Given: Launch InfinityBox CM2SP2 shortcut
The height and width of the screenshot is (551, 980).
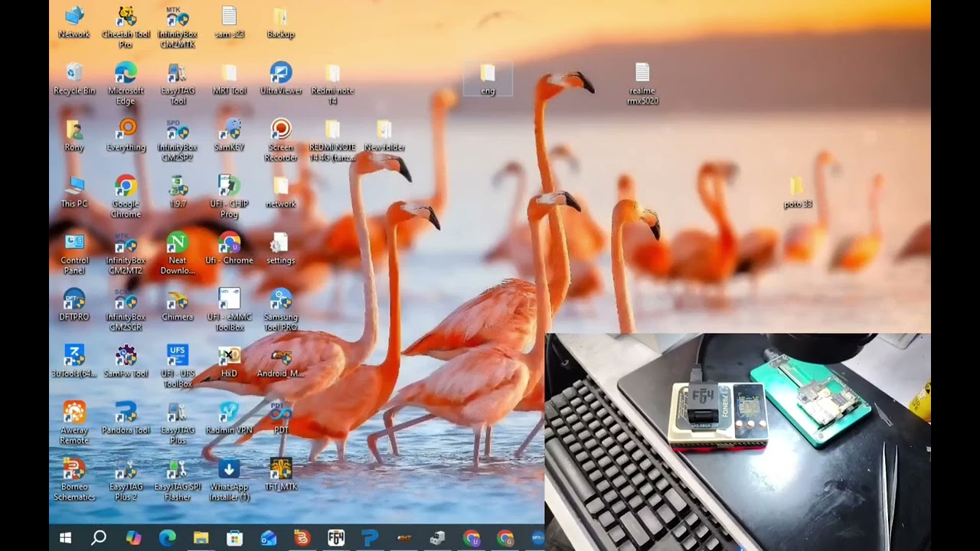Looking at the screenshot, I should click(178, 140).
